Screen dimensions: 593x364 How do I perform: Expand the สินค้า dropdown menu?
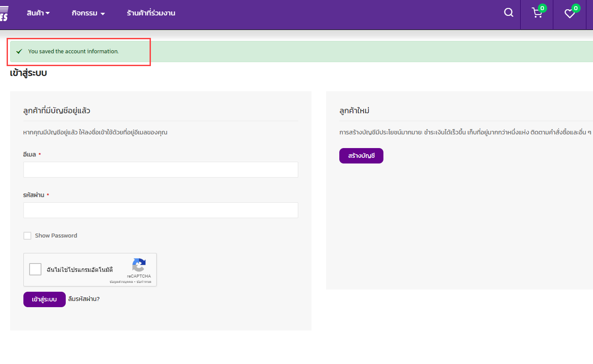(38, 13)
